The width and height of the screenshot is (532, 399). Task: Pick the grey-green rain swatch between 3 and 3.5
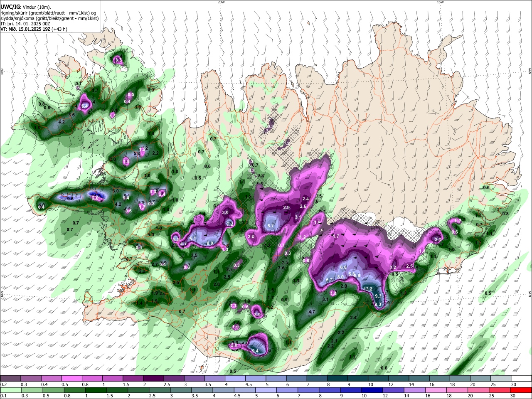tap(181, 390)
